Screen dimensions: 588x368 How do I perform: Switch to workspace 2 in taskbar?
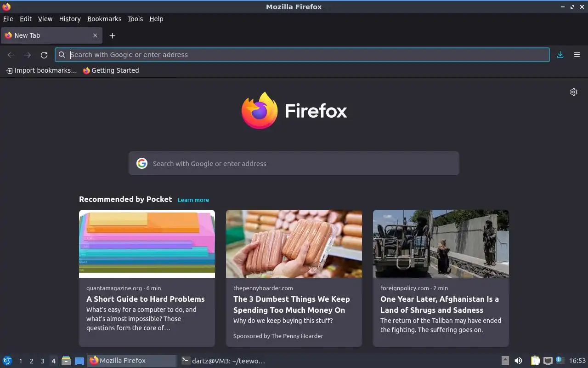pos(31,361)
